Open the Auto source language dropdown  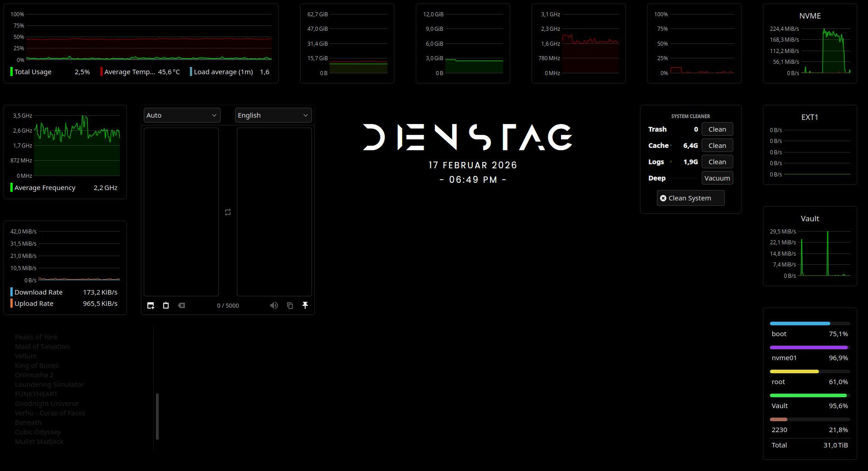pyautogui.click(x=182, y=115)
